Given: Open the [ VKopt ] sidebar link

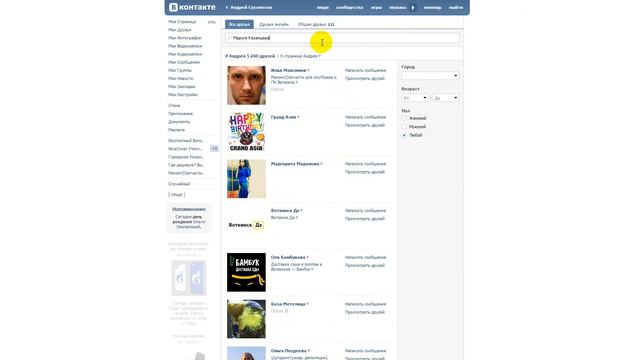Looking at the screenshot, I should pos(177,195).
